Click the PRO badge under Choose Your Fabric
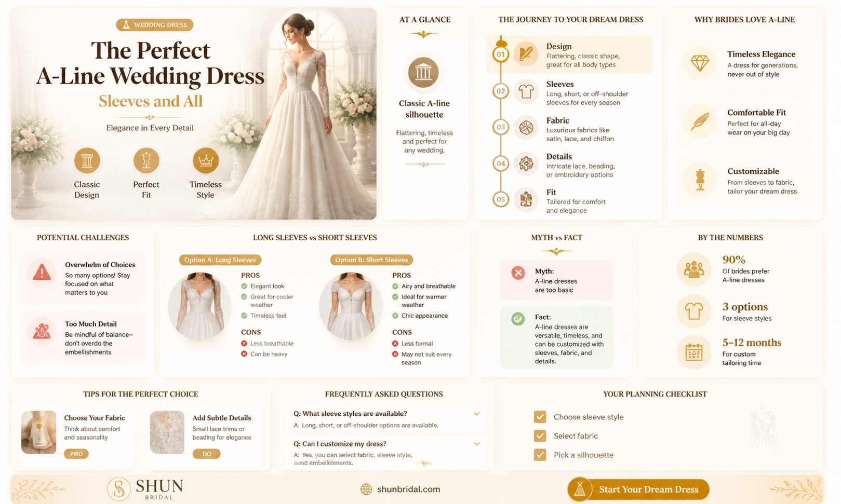841x504 pixels. click(76, 454)
